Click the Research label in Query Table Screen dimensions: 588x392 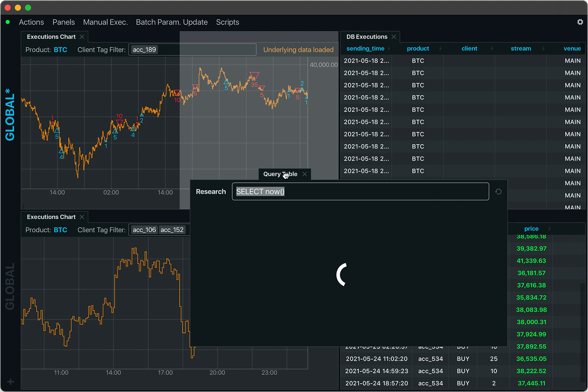(x=211, y=191)
